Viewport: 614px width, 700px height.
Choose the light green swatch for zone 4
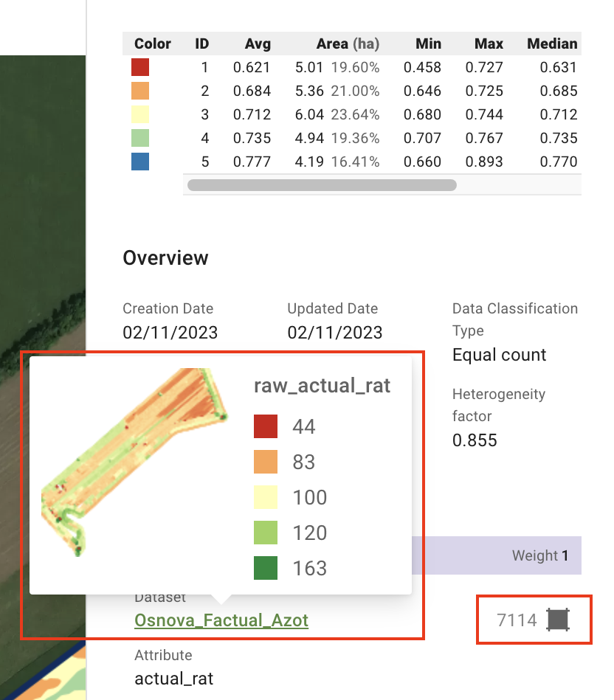(140, 139)
